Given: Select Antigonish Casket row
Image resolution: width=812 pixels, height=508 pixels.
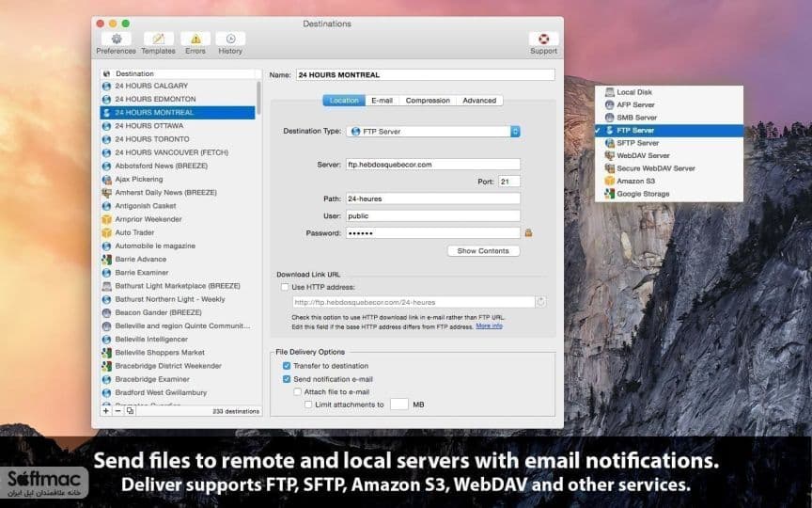Looking at the screenshot, I should pos(178,206).
